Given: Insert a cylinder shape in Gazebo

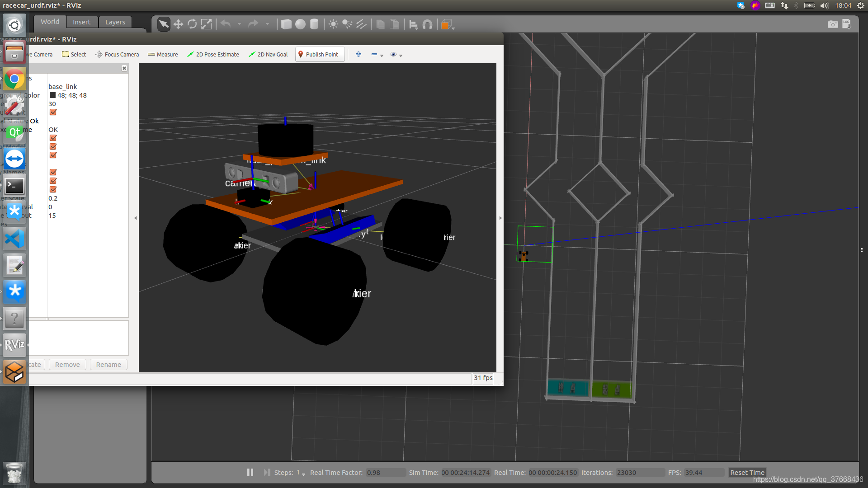Looking at the screenshot, I should (314, 24).
